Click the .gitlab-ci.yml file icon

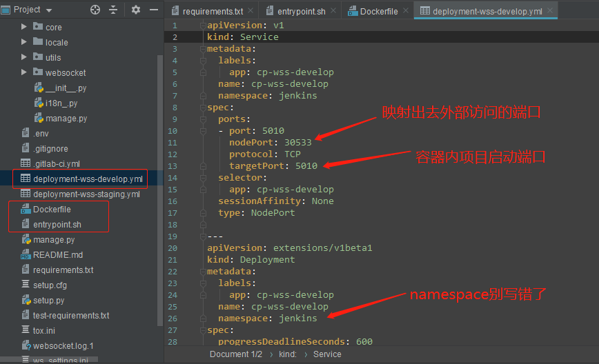click(x=26, y=163)
